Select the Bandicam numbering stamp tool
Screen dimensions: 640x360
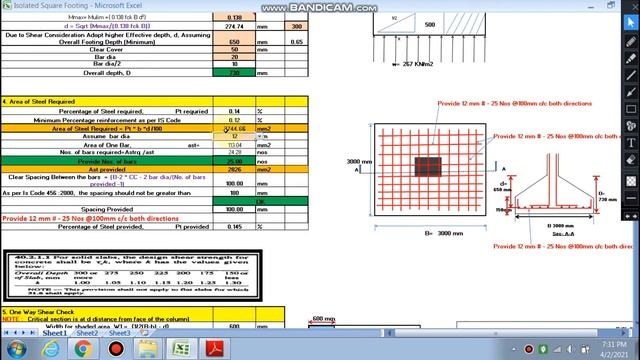tap(631, 126)
